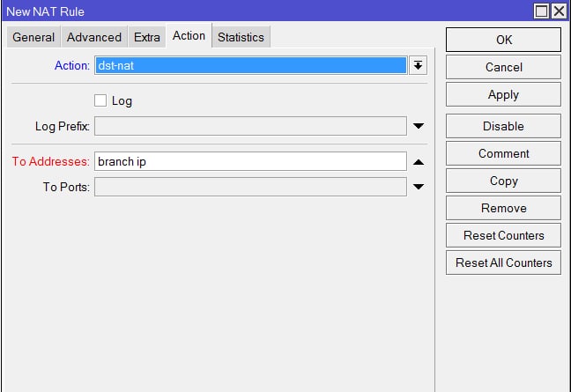
Task: Click the To Addresses field
Action: pyautogui.click(x=250, y=161)
